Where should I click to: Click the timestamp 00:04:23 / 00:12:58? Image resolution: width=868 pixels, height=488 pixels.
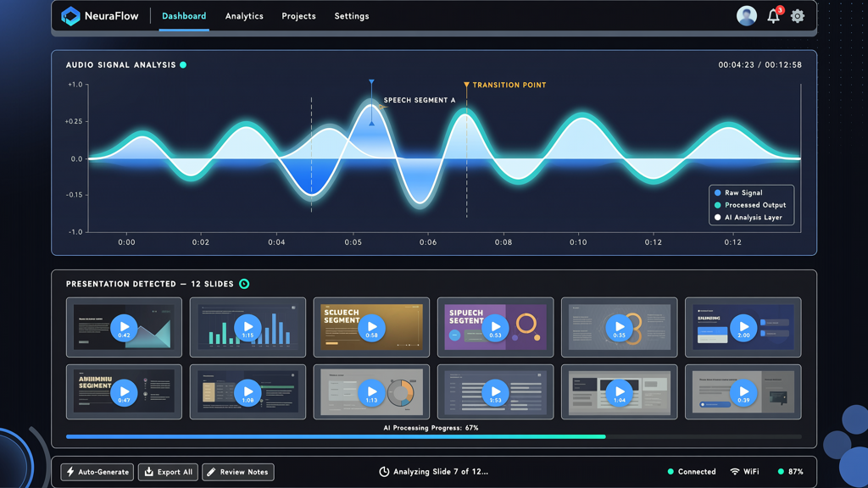coord(760,64)
